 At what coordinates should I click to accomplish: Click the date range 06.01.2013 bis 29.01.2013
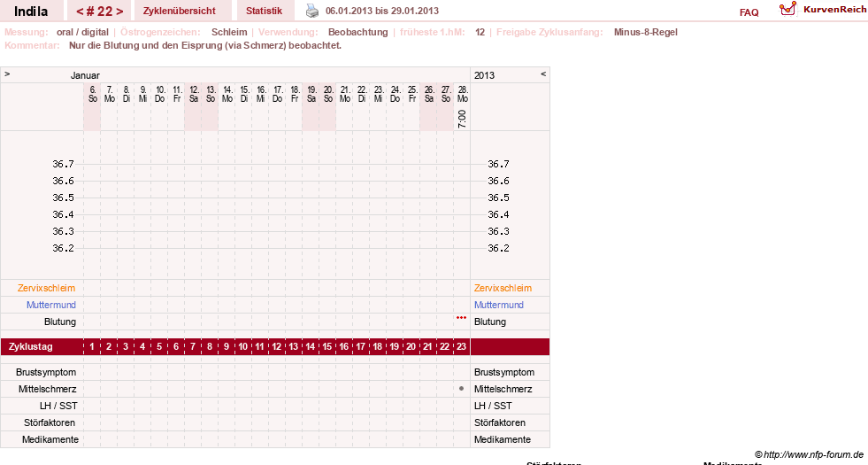tap(382, 12)
